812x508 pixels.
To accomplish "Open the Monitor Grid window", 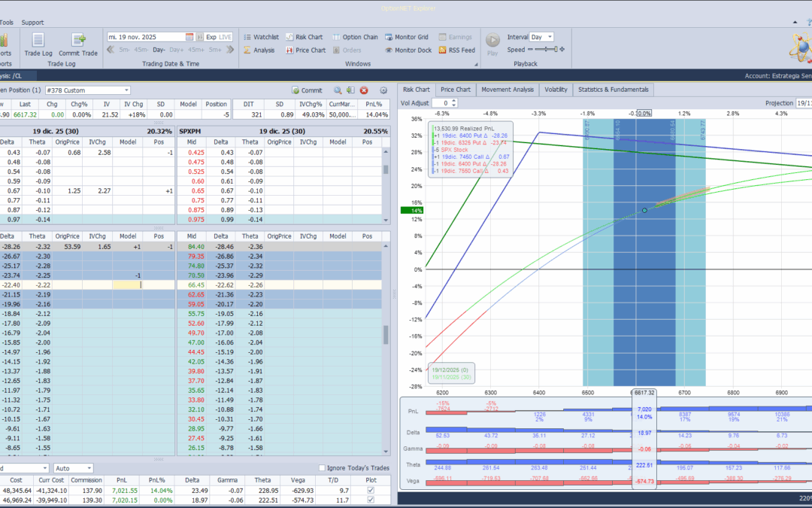I will (407, 37).
